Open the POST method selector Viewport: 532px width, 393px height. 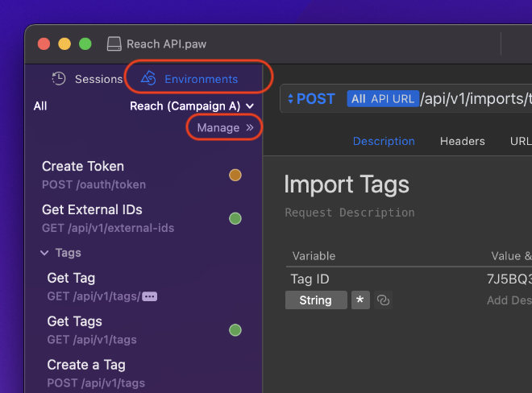pyautogui.click(x=311, y=99)
